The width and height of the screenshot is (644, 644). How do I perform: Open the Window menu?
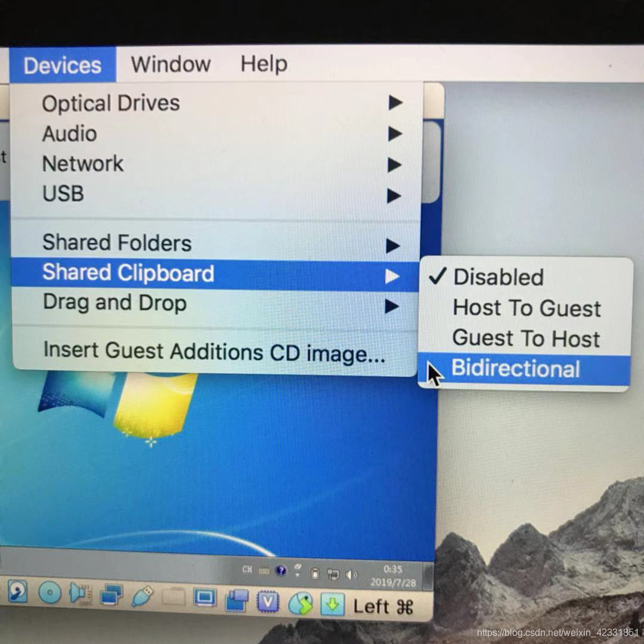pos(171,64)
